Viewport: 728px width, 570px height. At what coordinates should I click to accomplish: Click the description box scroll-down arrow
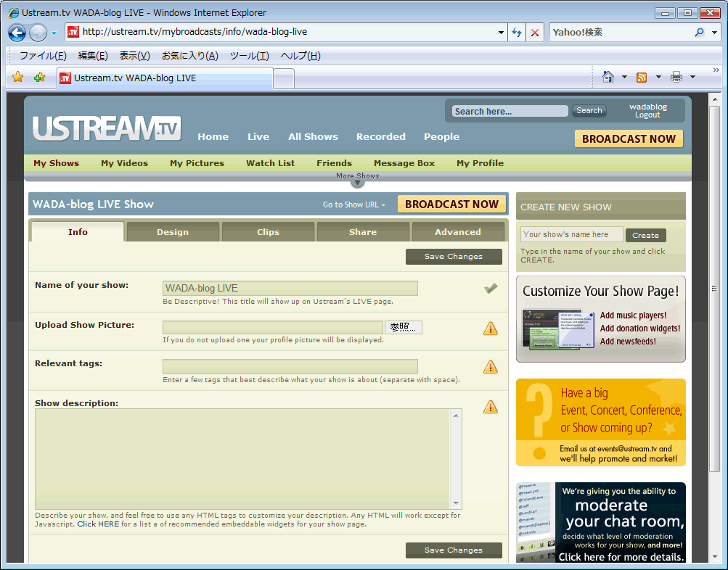click(x=457, y=503)
